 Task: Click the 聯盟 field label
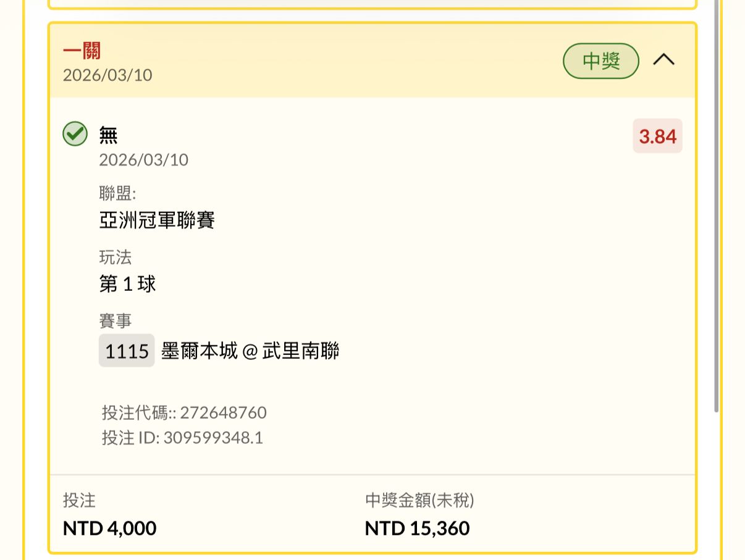(117, 193)
